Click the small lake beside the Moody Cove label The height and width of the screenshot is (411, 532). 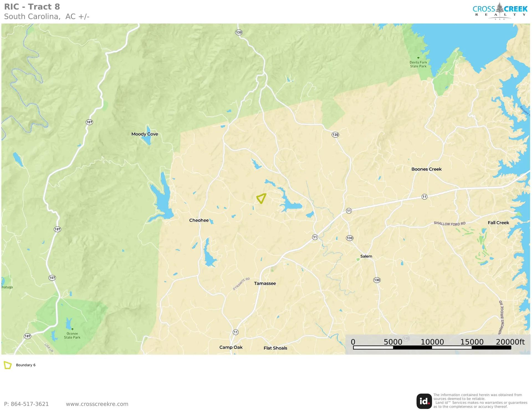[x=148, y=136]
